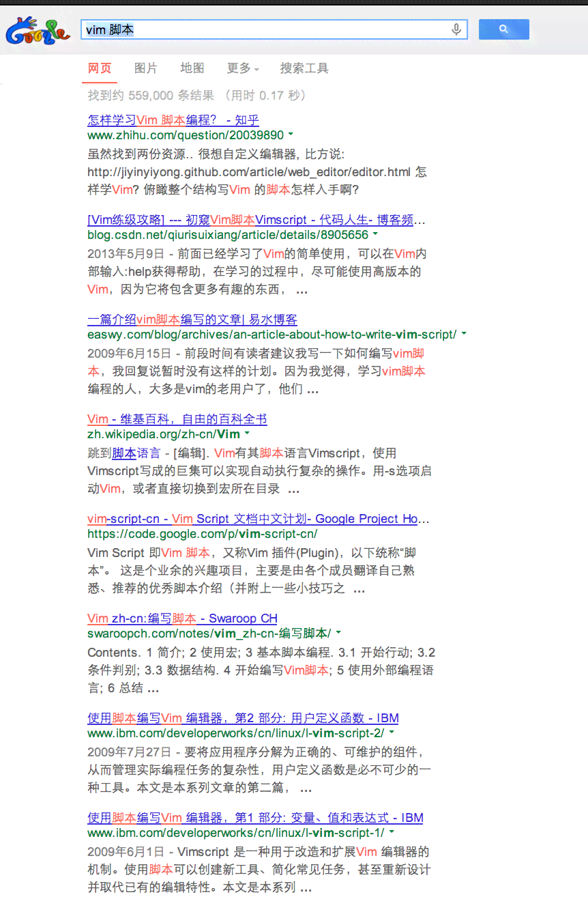This screenshot has height=912, width=588.
Task: Expand arrow next to l-vim-script-2 URL
Action: [392, 732]
